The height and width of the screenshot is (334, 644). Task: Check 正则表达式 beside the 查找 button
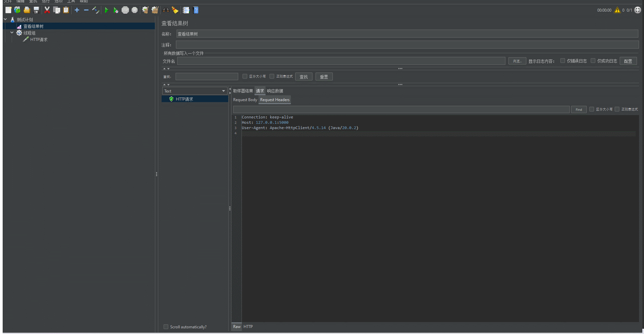coord(272,76)
